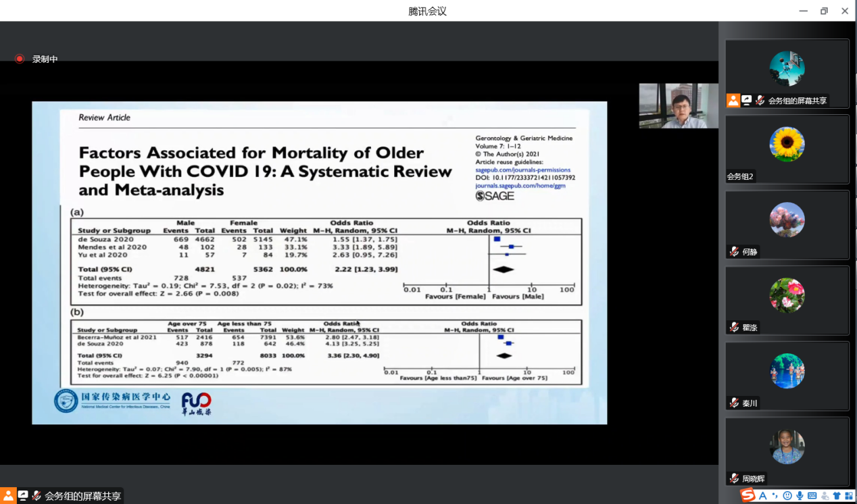
Task: Click the muted mic icon beside 周晓辉
Action: [734, 479]
